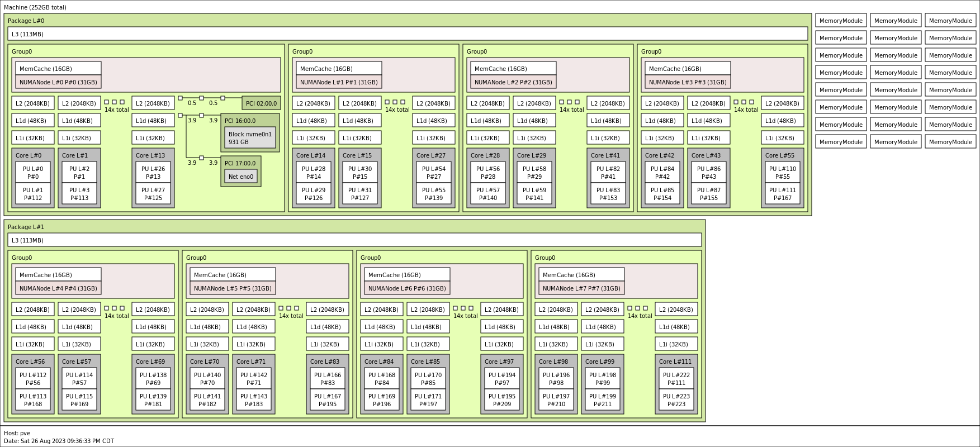The height and width of the screenshot is (447, 980).
Task: Select the "Core L#27" label
Action: (x=431, y=156)
